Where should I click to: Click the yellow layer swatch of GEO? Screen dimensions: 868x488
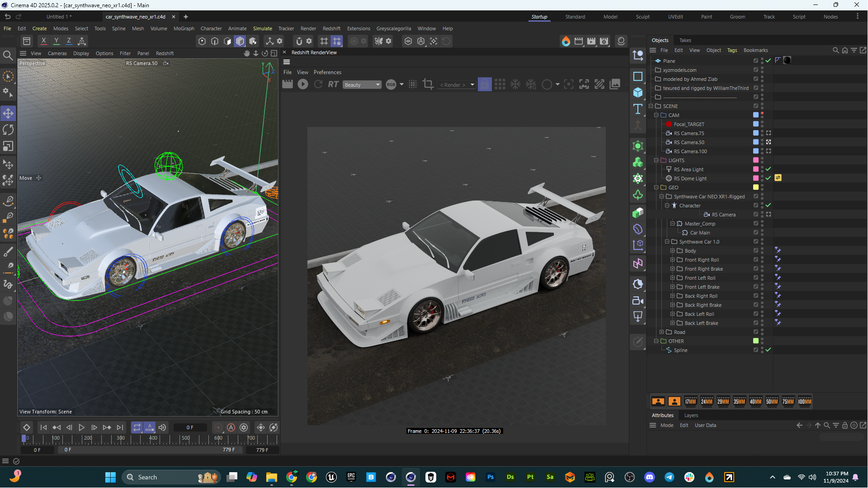(755, 188)
